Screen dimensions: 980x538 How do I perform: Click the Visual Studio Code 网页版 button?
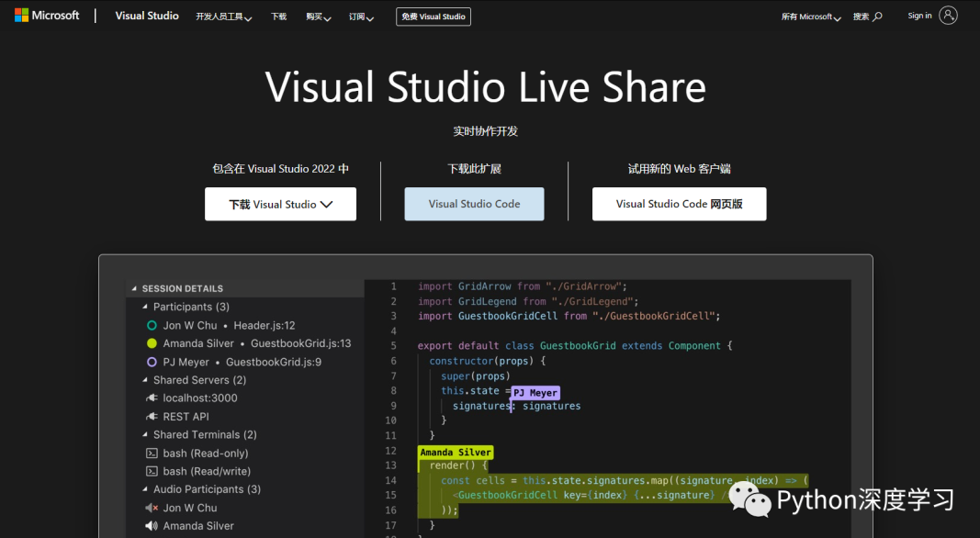tap(680, 204)
